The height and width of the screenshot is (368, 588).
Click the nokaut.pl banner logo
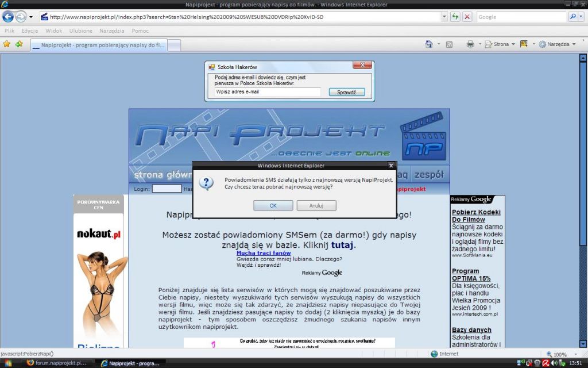(x=99, y=234)
